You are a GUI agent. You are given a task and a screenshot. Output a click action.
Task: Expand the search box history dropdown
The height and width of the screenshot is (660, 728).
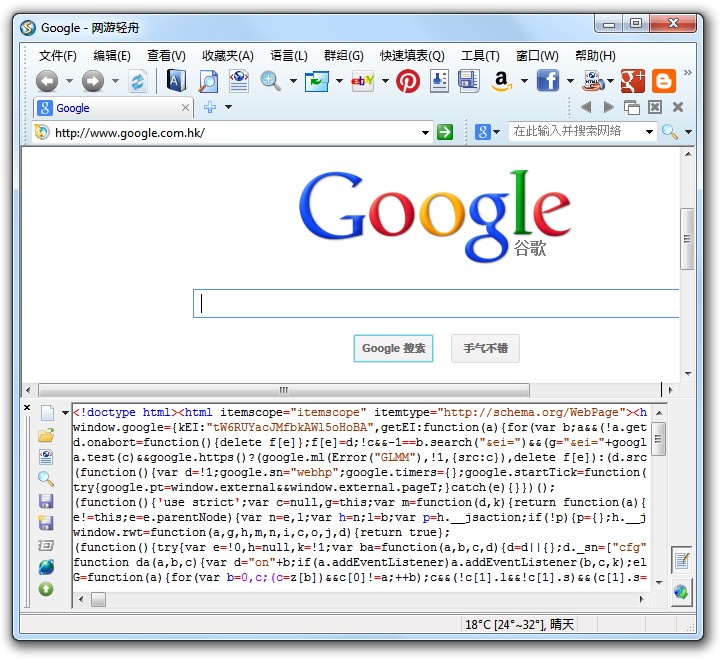(x=650, y=132)
